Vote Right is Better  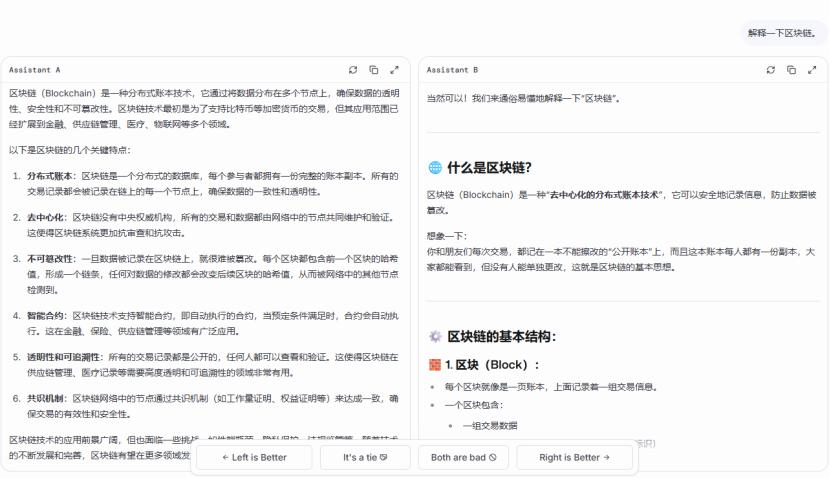[575, 457]
